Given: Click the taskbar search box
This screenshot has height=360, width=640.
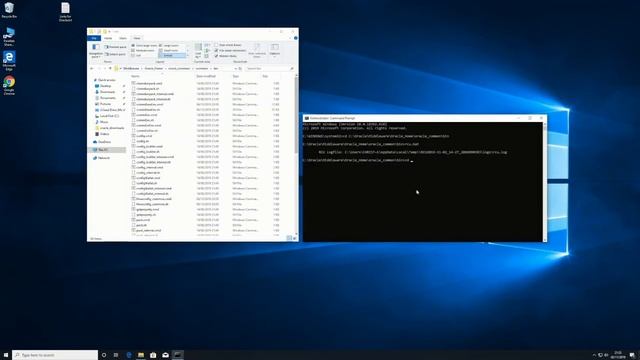Looking at the screenshot, I should coord(55,355).
